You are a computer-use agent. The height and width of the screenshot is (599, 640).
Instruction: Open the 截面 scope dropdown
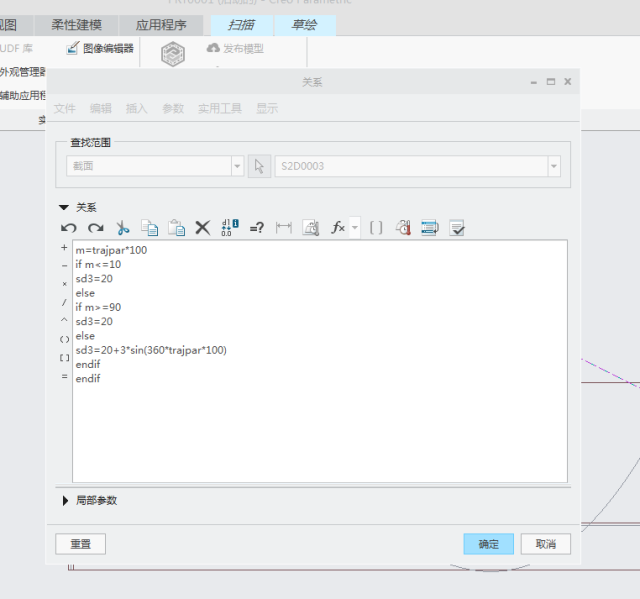[x=237, y=166]
